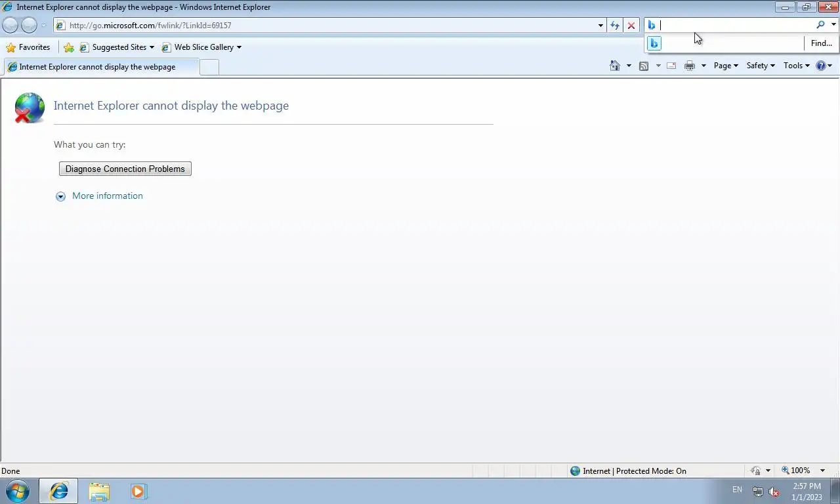Click into the Bing search text field

coord(736,25)
